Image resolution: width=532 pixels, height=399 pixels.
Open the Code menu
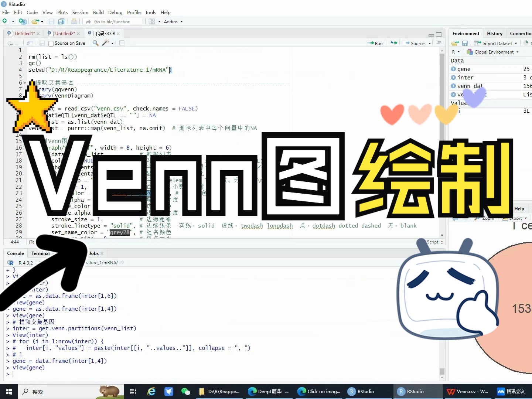pyautogui.click(x=32, y=12)
